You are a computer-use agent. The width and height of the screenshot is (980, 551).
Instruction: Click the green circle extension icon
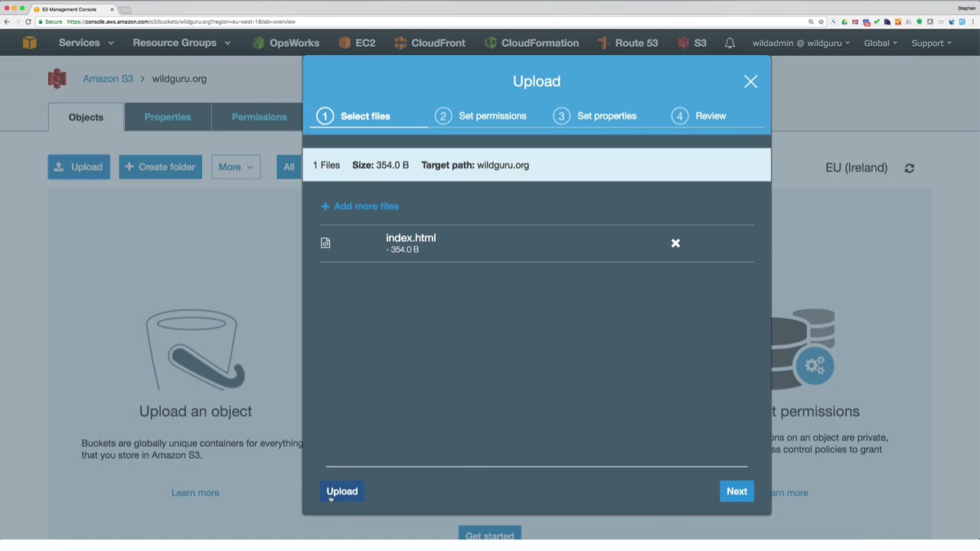[920, 21]
